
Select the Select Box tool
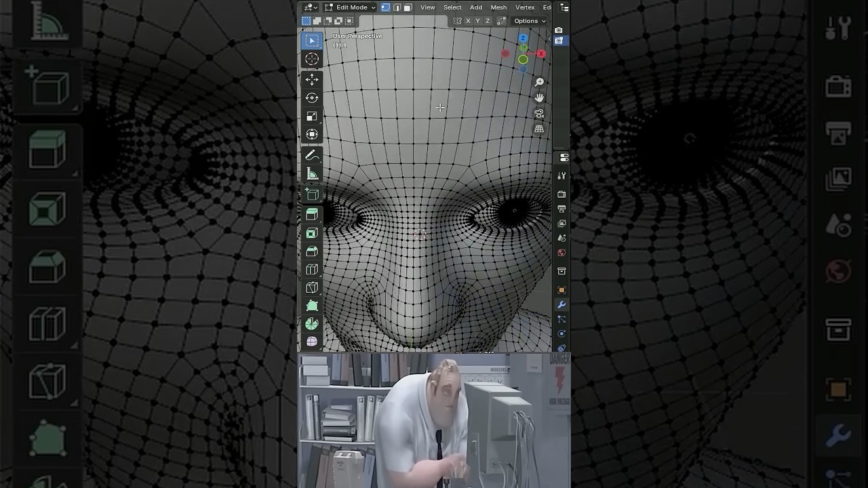[x=312, y=41]
